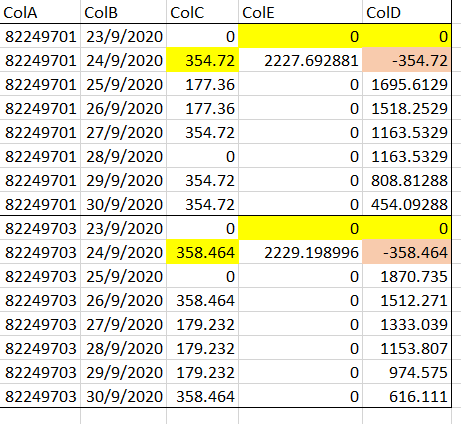Select the ColC header cell
Screen dimensions: 461x424
click(x=202, y=12)
